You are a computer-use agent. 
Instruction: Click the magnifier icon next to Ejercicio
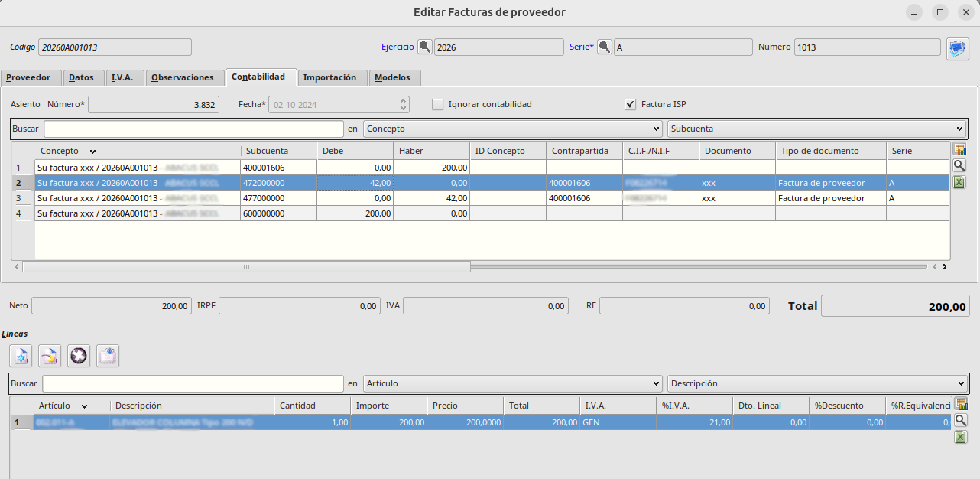point(424,47)
